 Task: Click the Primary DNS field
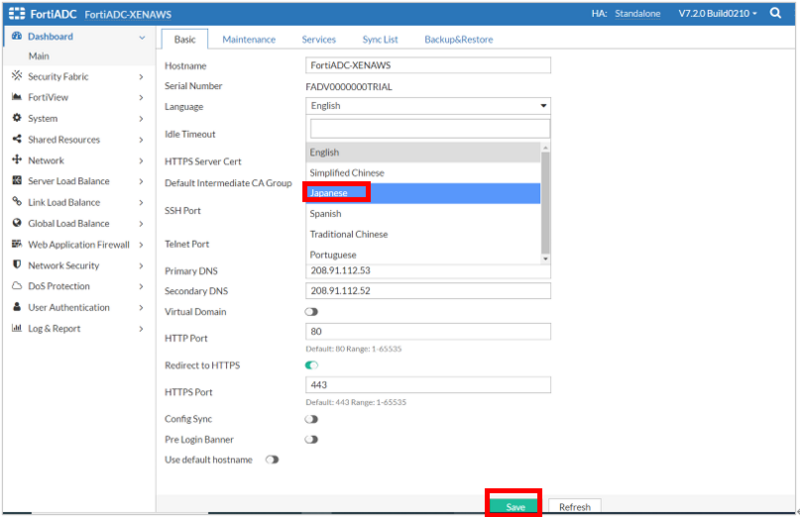point(428,271)
